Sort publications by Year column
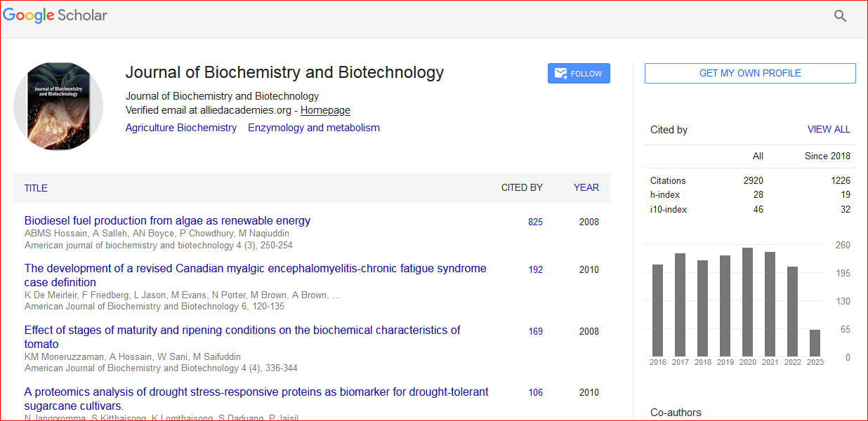 pos(586,187)
